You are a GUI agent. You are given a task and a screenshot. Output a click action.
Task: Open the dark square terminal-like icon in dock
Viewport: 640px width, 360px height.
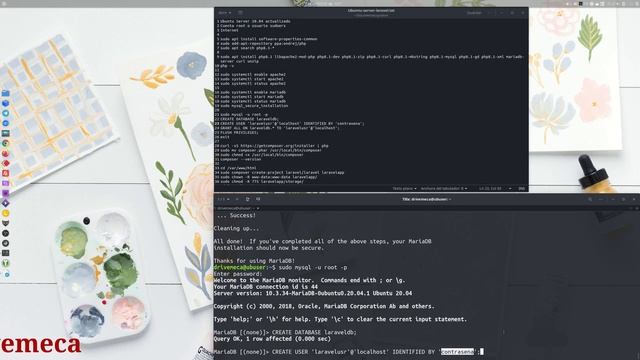(5, 252)
